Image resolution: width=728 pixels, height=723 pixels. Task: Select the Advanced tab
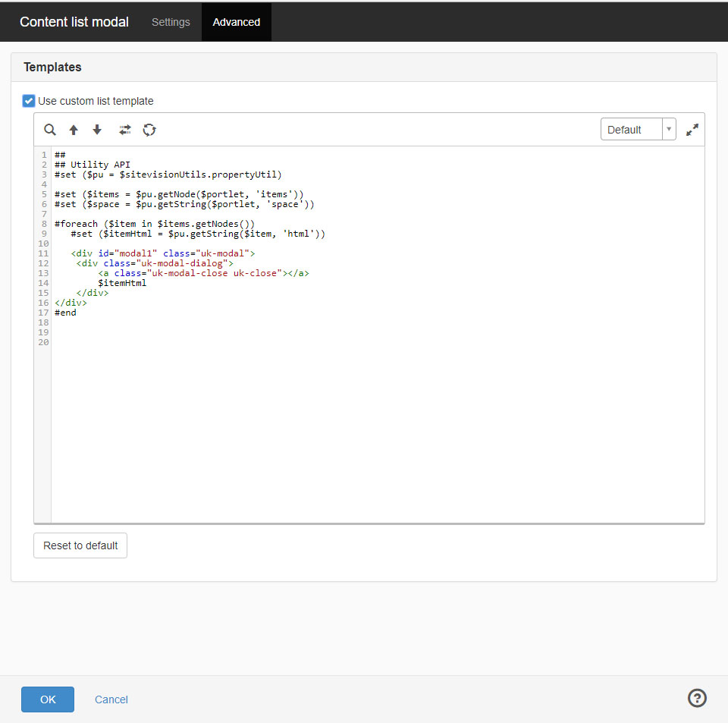236,22
